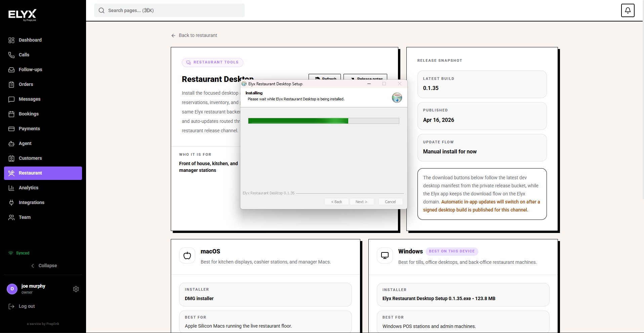644x333 pixels.
Task: Click the joe murphy avatar
Action: [12, 289]
